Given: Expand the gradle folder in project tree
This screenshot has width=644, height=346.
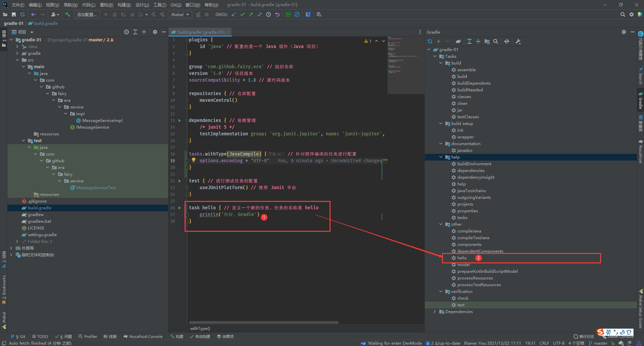Looking at the screenshot, I should click(x=17, y=53).
